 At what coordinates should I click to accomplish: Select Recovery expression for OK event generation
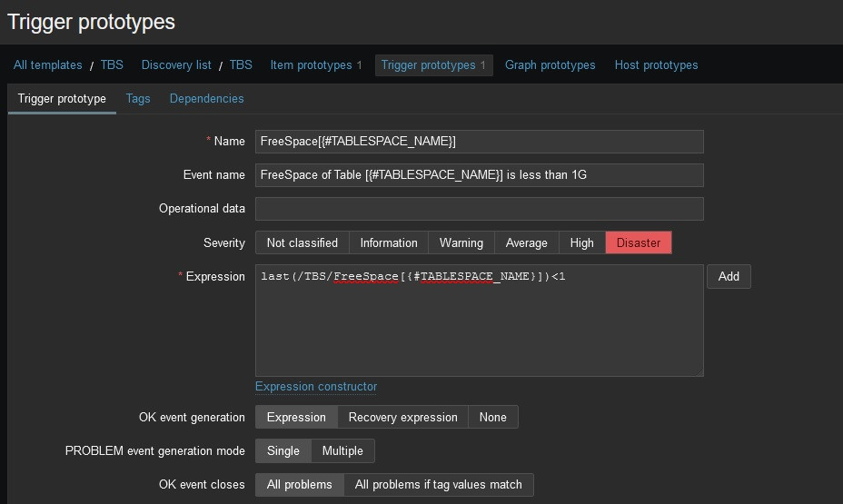pos(402,418)
